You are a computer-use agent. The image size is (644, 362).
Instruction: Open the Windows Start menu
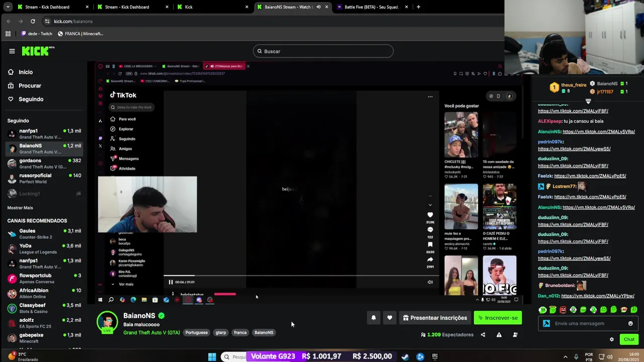[x=212, y=357]
